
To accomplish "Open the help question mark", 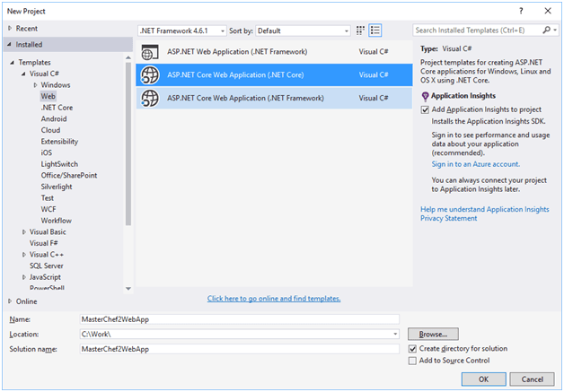I will [521, 11].
